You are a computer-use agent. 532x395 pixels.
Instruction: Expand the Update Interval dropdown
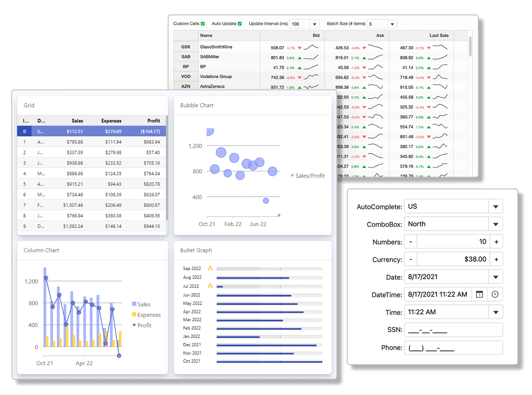click(315, 24)
